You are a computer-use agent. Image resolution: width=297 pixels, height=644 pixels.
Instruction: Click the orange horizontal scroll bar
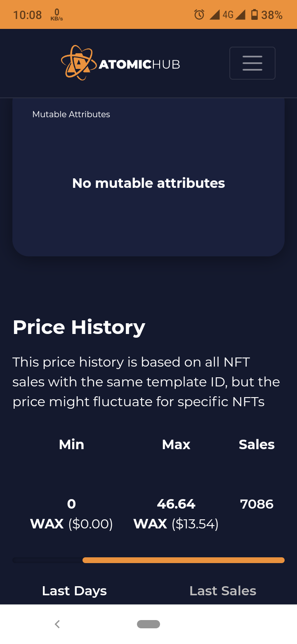tap(184, 560)
